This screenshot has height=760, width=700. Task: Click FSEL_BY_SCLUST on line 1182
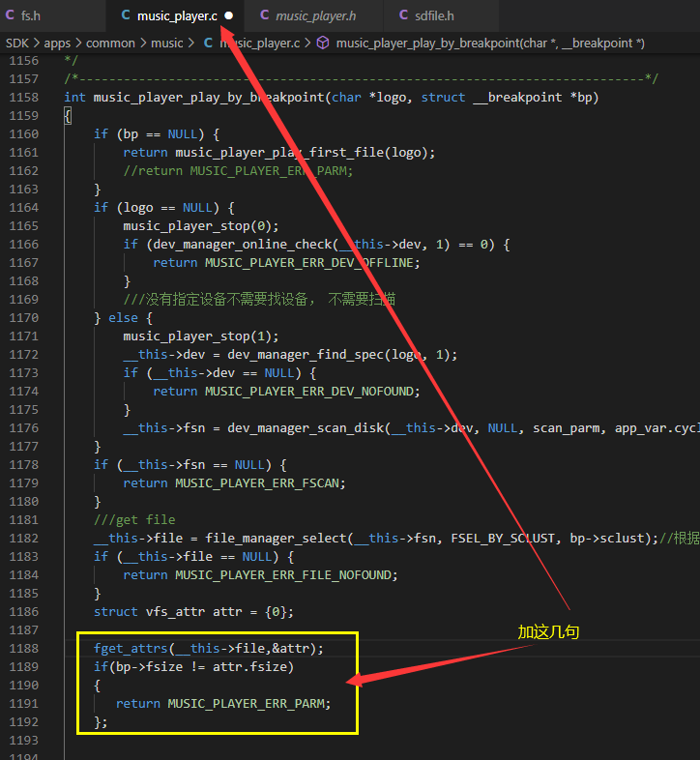click(x=503, y=539)
